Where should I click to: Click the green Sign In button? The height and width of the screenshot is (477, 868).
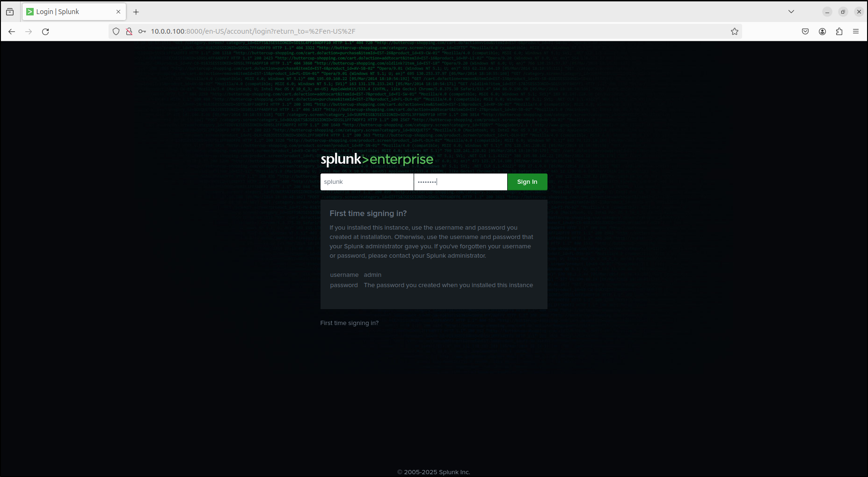click(527, 182)
